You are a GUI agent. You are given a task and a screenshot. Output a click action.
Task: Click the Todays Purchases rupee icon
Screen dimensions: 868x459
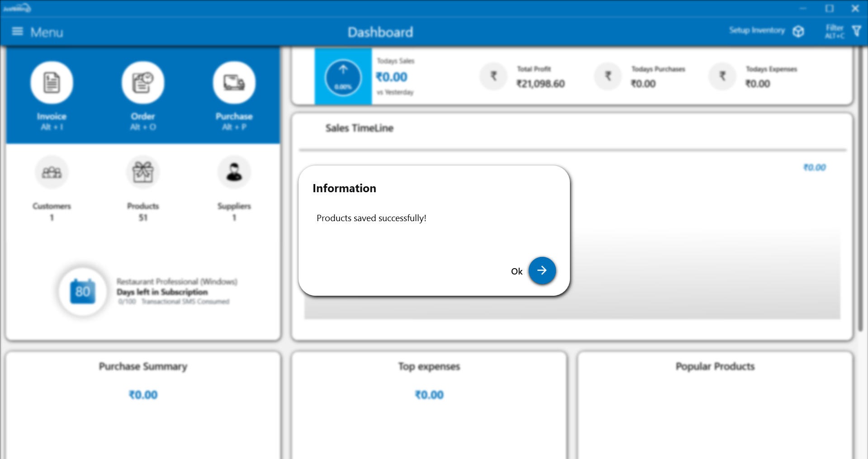[608, 76]
